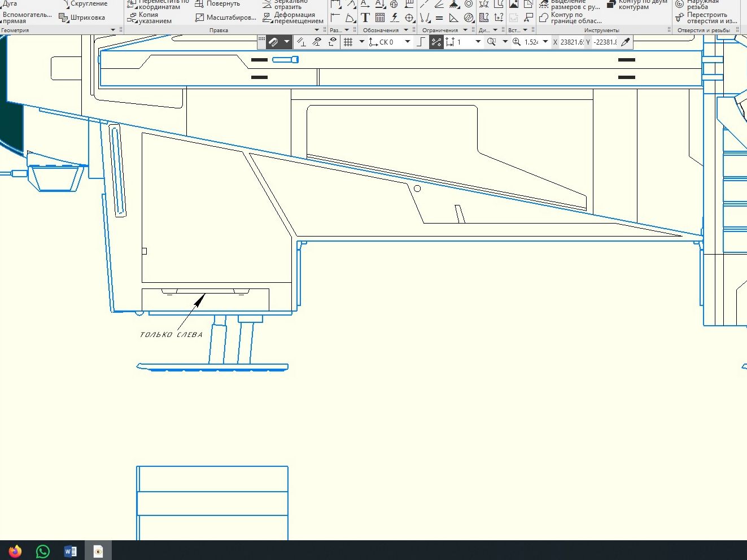Choose the Text (T) annotation tool
Image resolution: width=747 pixels, height=560 pixels.
pyautogui.click(x=365, y=18)
